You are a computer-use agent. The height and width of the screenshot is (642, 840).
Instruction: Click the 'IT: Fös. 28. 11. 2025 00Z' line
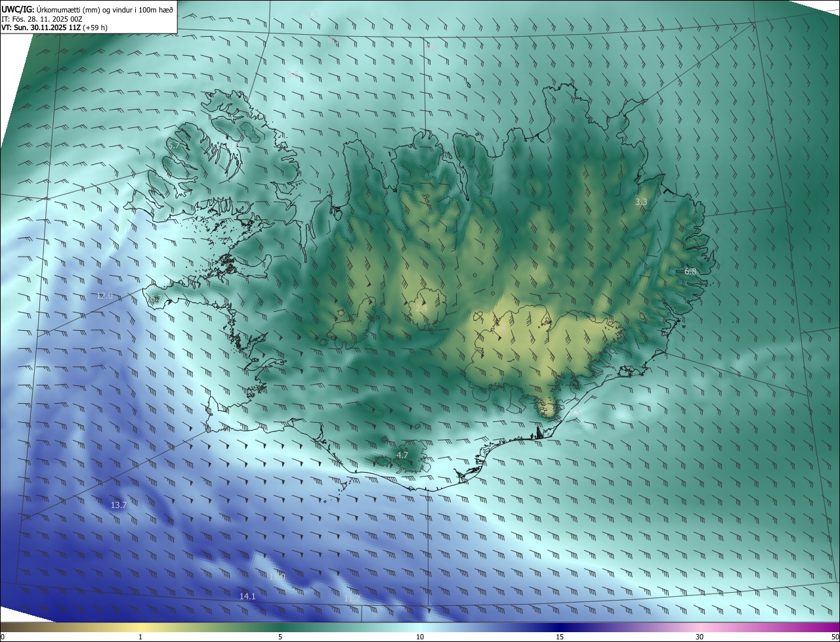click(x=42, y=19)
